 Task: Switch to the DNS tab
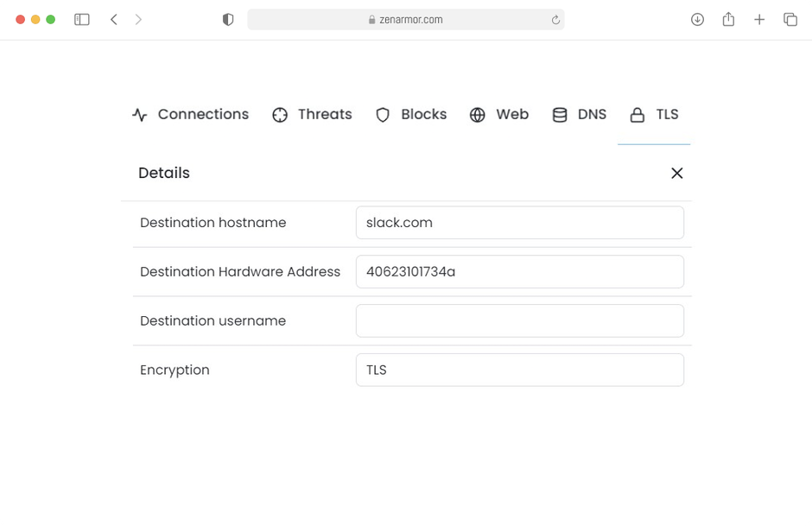(x=579, y=114)
